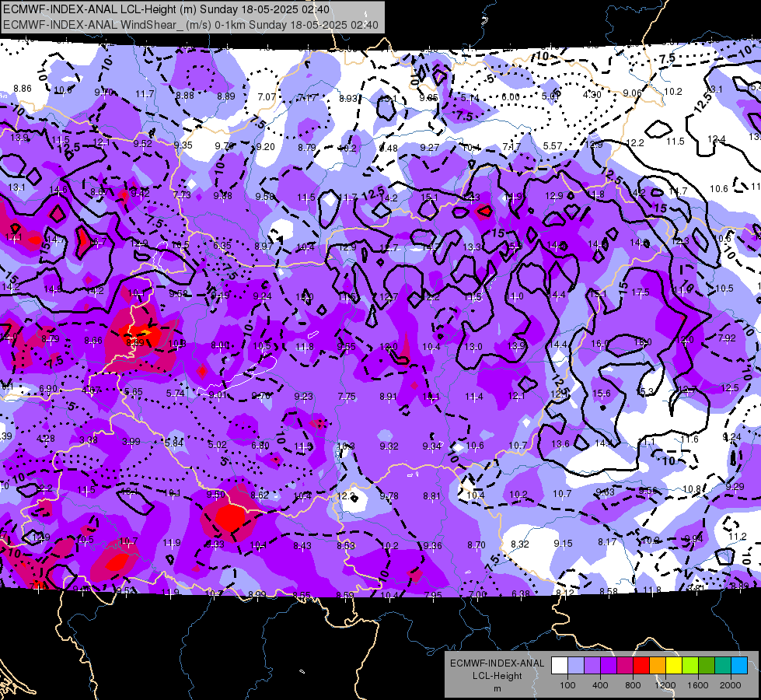Click the unit label 'm' in the legend
This screenshot has width=761, height=700.
click(497, 689)
